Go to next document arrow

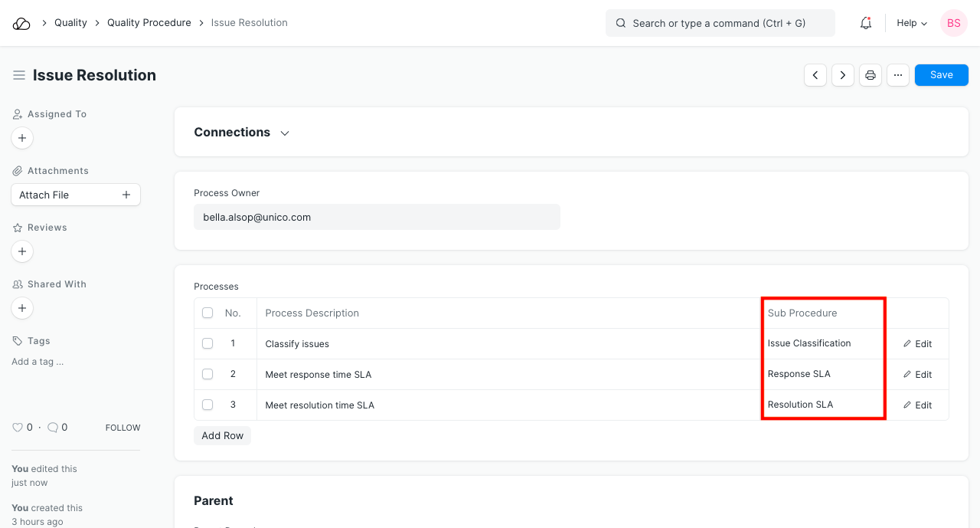pyautogui.click(x=843, y=75)
